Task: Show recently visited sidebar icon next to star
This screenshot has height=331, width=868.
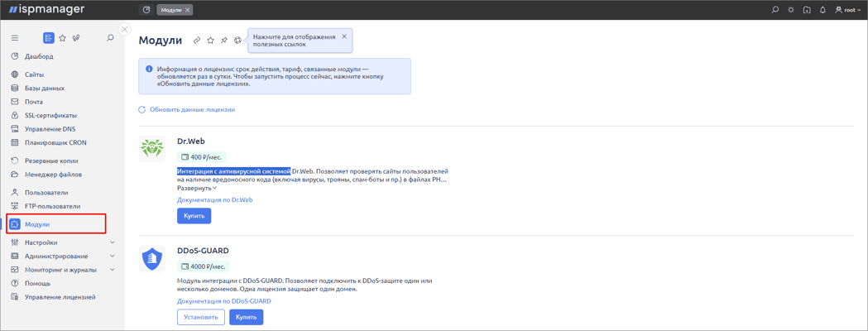Action: point(76,38)
